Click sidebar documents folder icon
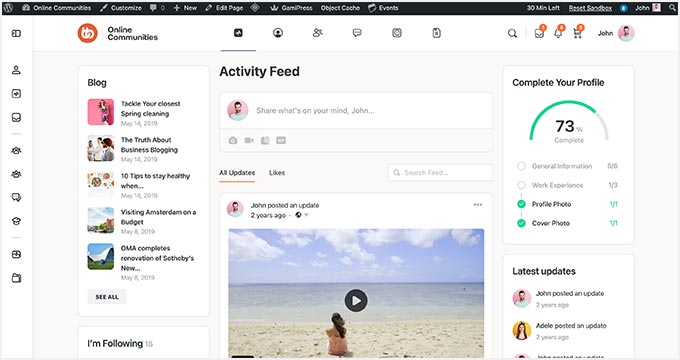Image resolution: width=680 pixels, height=360 pixels. point(16,278)
